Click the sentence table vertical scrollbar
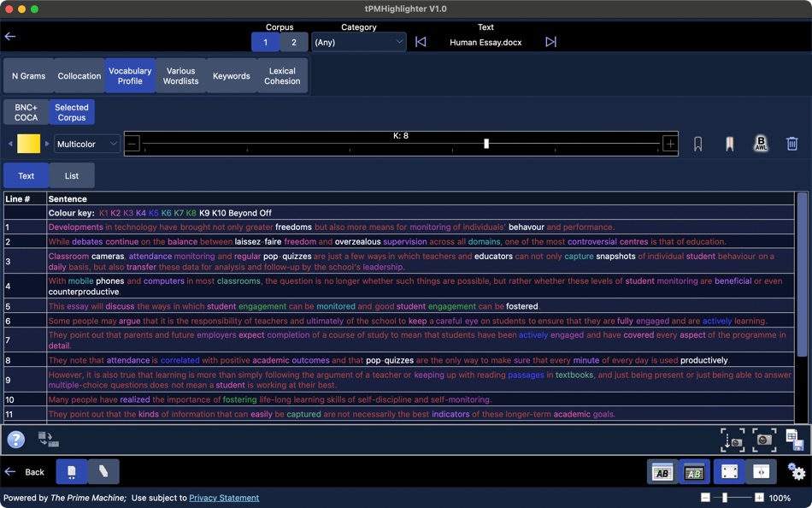This screenshot has width=812, height=508. [802, 275]
